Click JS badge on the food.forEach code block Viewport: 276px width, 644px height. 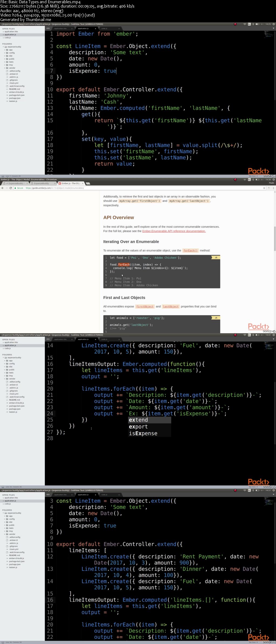pyautogui.click(x=216, y=258)
